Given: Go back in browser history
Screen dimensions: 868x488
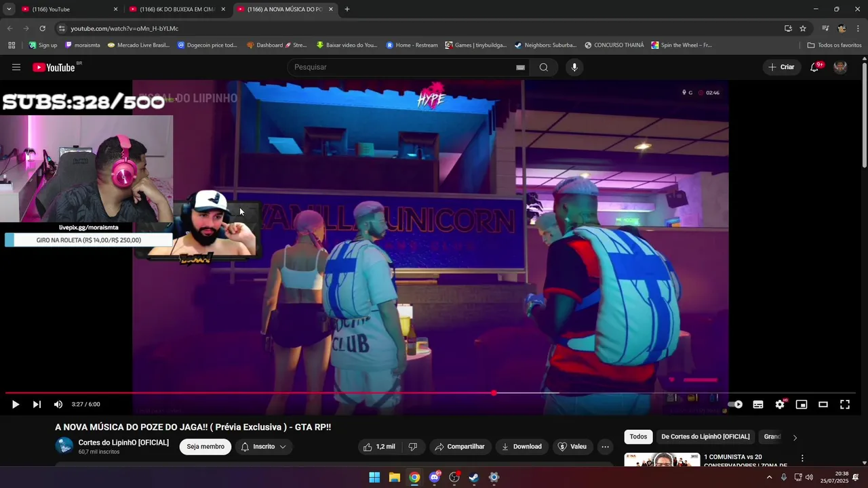Looking at the screenshot, I should point(9,28).
